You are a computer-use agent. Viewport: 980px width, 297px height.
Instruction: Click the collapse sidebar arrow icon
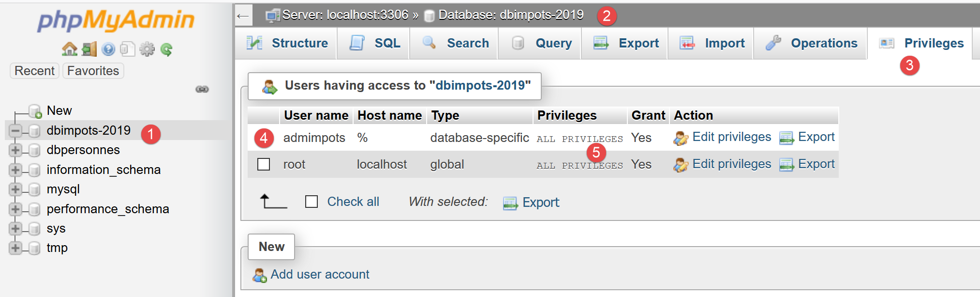click(243, 16)
